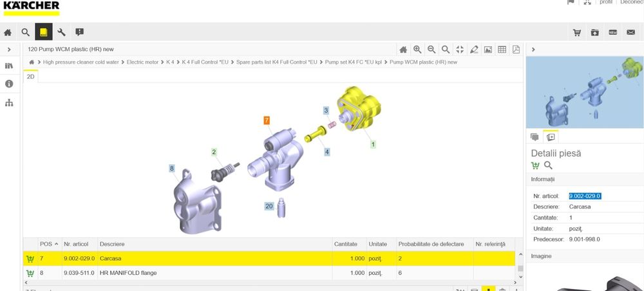Screen dimensions: 644x291
Task: Go to the home icon in main toolbar
Action: tap(8, 32)
